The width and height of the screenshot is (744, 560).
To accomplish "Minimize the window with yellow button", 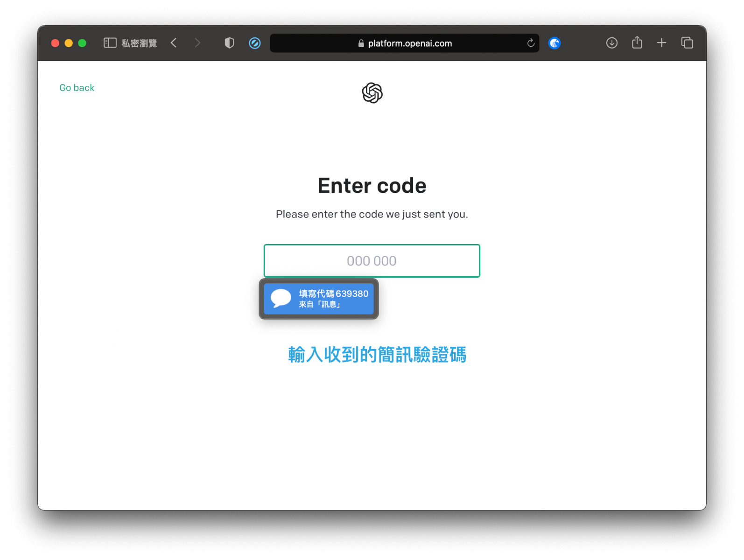I will tap(69, 43).
